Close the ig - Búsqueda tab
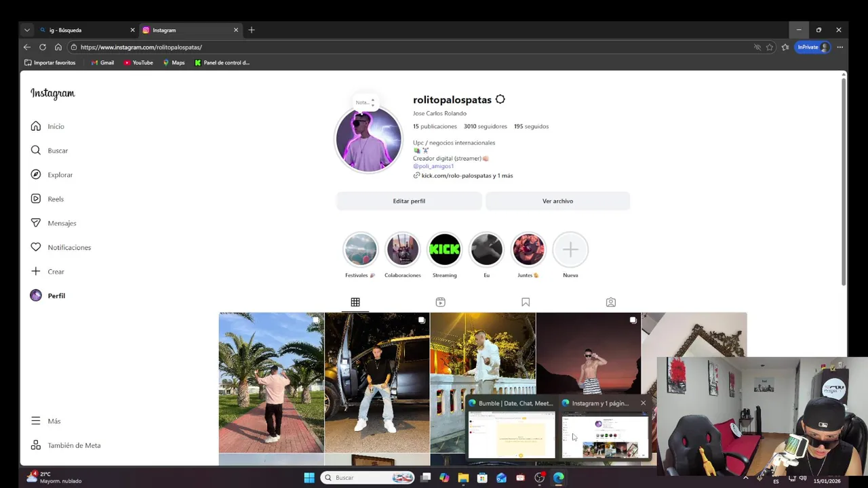868x488 pixels. [x=132, y=30]
